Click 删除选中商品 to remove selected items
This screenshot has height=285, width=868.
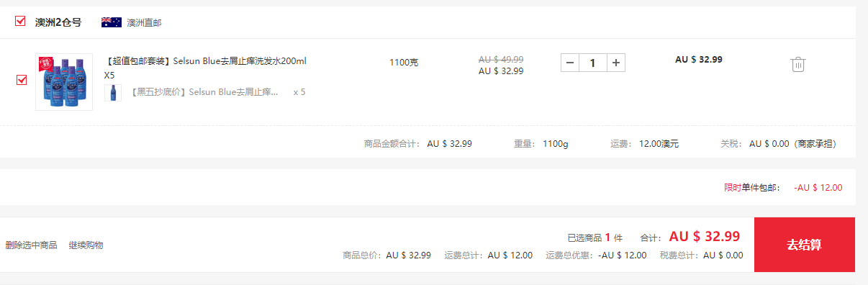coord(31,245)
